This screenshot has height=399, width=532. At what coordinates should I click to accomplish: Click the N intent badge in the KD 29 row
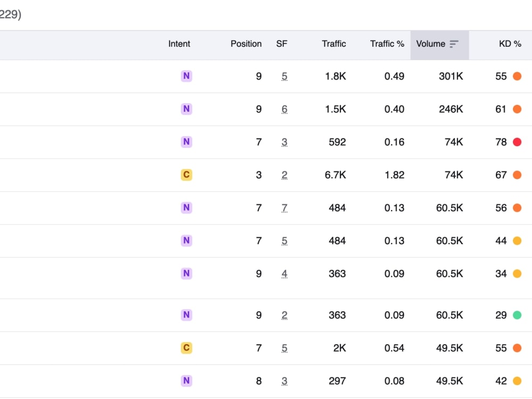(186, 315)
